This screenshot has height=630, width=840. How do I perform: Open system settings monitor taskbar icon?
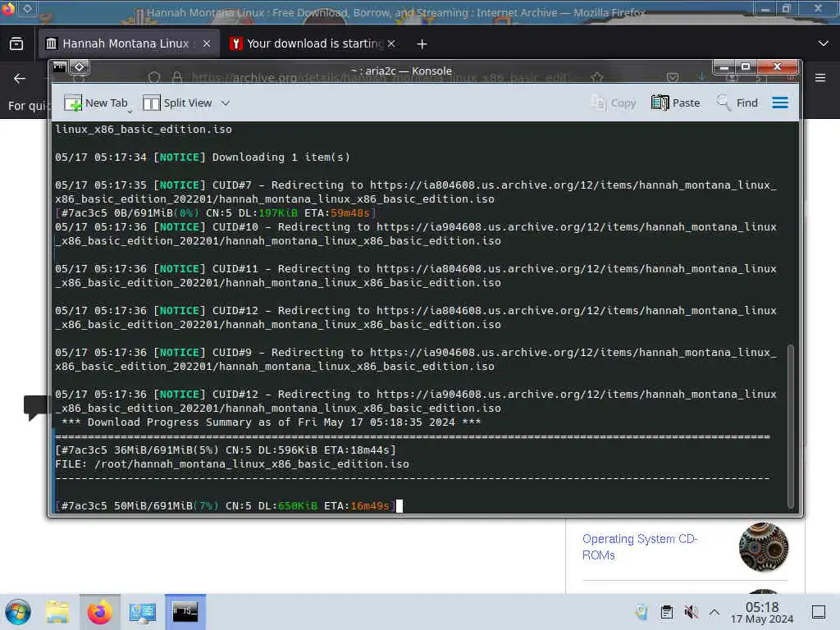tap(143, 612)
